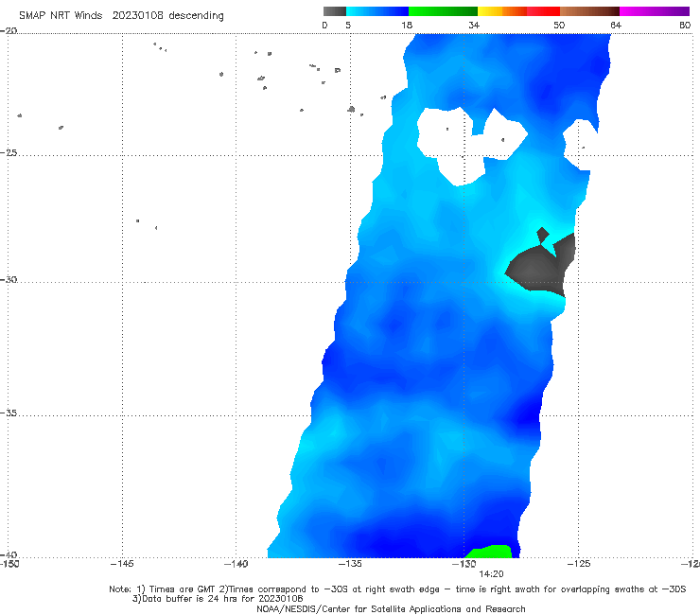Click the 'NOAA/NESDIS/Center for Satellite Applications and Research' credit
This screenshot has width=700, height=615.
pos(391,608)
